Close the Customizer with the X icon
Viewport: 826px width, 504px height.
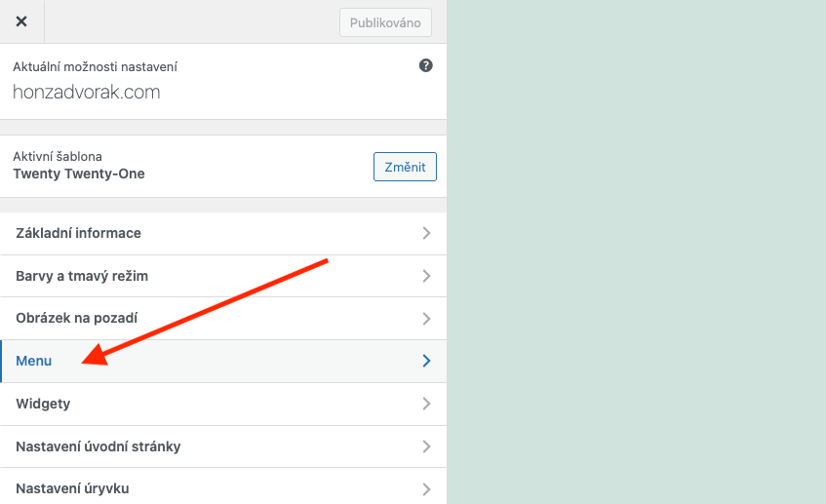coord(21,21)
